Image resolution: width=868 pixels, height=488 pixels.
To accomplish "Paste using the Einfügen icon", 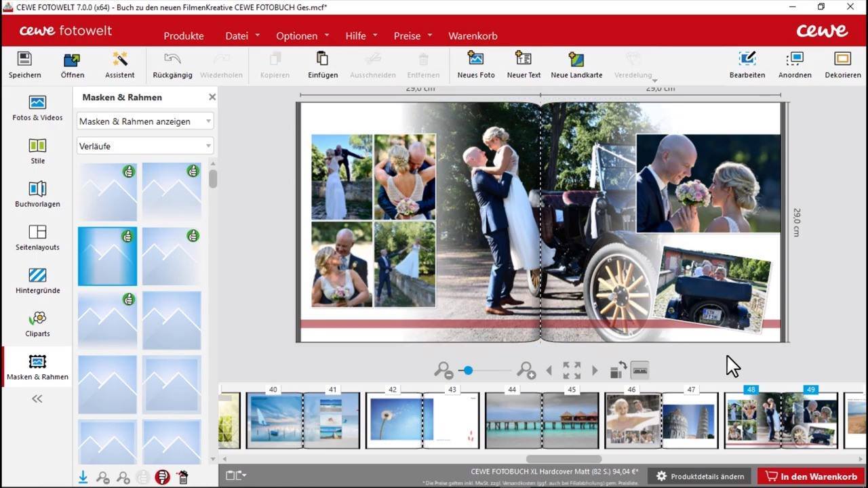I will (323, 65).
